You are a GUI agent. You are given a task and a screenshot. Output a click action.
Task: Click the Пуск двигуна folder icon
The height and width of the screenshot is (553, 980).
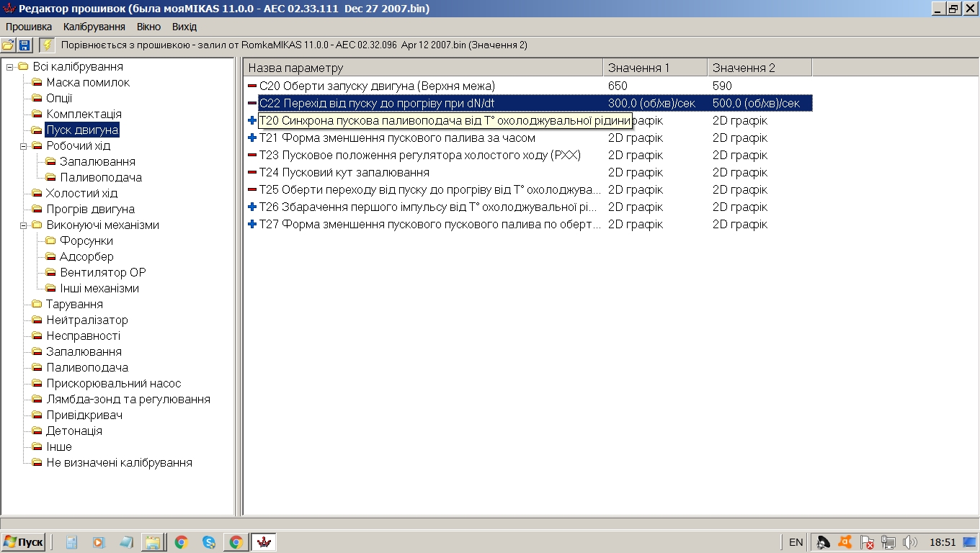tap(37, 130)
